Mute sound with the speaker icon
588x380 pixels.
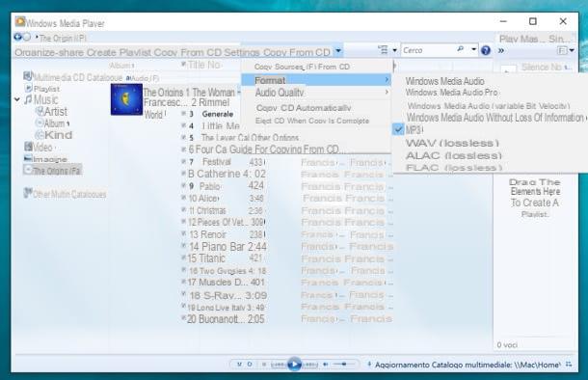pos(326,364)
